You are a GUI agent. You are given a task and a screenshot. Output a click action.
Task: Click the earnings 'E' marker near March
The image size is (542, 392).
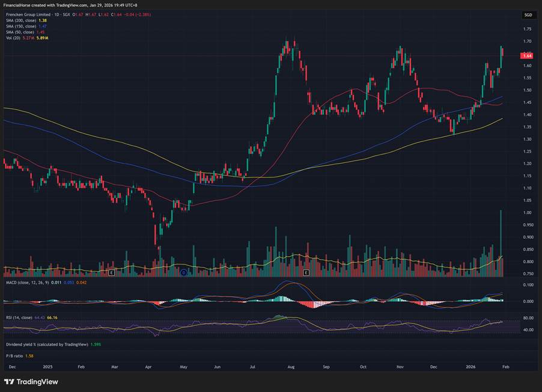coord(112,272)
